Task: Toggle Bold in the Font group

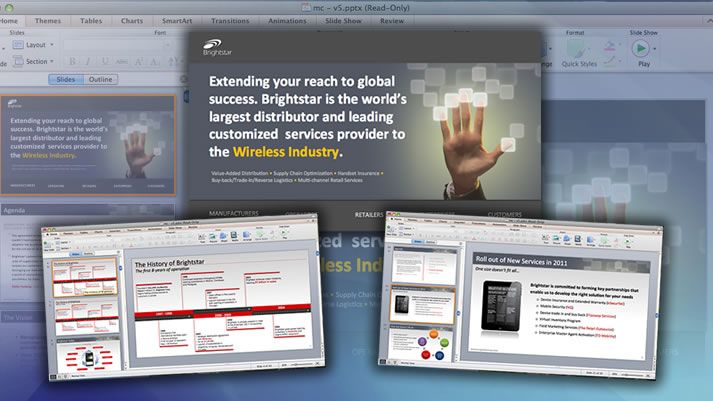Action: [x=72, y=61]
